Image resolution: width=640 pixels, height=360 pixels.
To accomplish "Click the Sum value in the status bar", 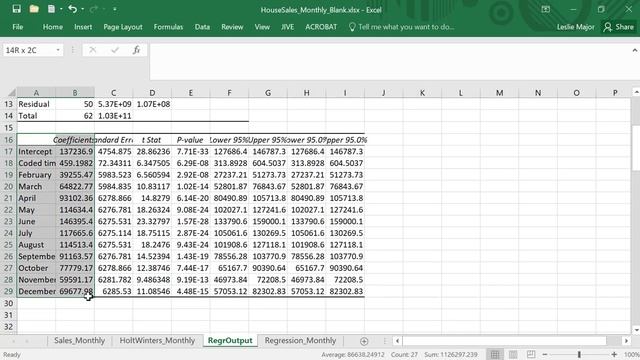I will coord(451,355).
